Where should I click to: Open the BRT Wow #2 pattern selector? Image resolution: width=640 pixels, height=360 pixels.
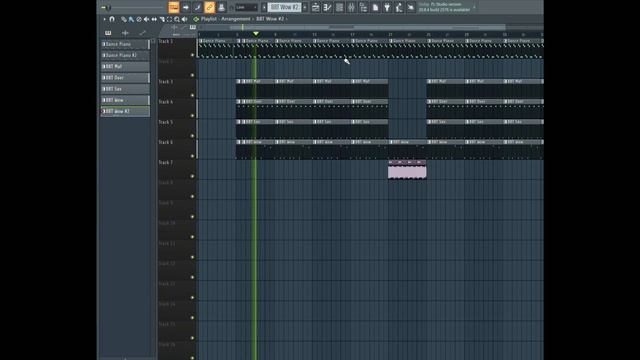click(284, 7)
